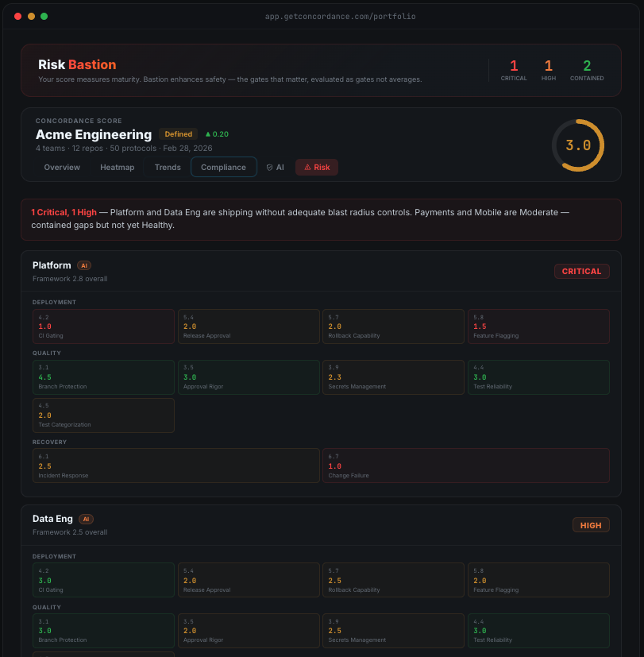The height and width of the screenshot is (657, 644).
Task: Open Platform Change Failure 1.0 card
Action: (466, 466)
